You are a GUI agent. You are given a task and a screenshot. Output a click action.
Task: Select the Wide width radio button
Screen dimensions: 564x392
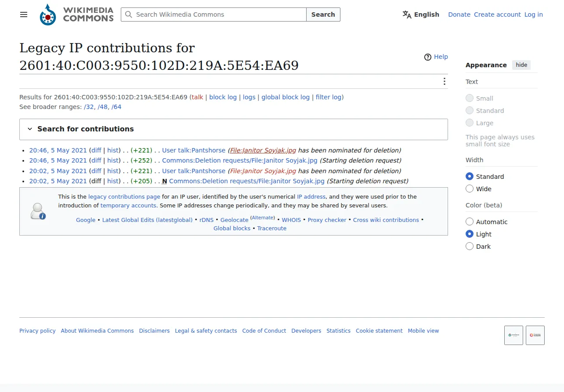point(470,189)
